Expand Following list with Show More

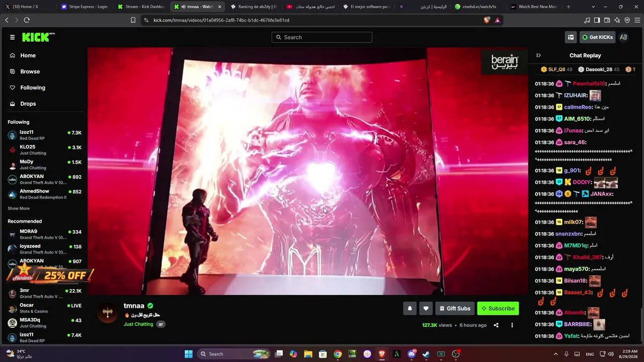tap(19, 209)
